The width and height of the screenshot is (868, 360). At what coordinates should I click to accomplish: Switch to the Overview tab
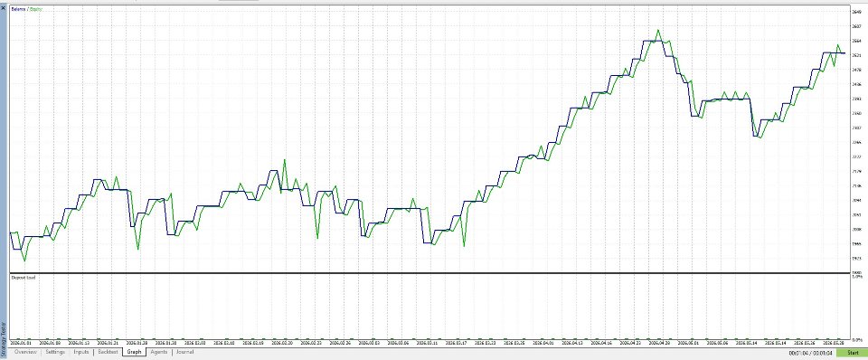(25, 352)
